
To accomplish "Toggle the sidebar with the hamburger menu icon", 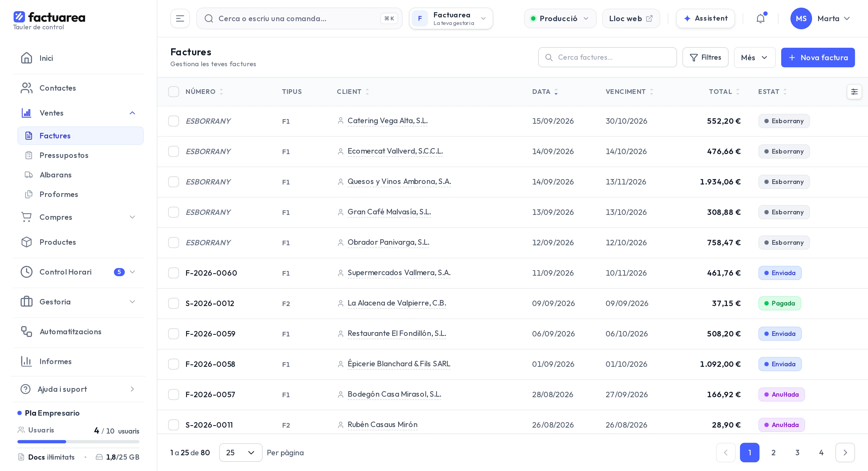I will tap(180, 18).
